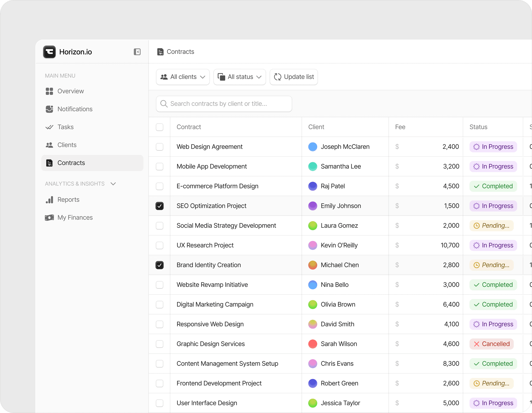Viewport: 532px width, 413px height.
Task: Open the Graphic Design Services contract
Action: point(210,344)
